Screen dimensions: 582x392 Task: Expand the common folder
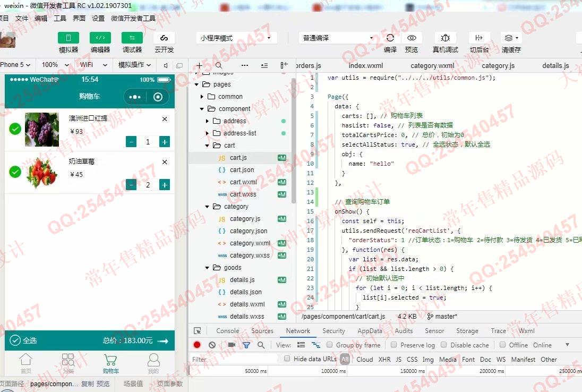(202, 97)
